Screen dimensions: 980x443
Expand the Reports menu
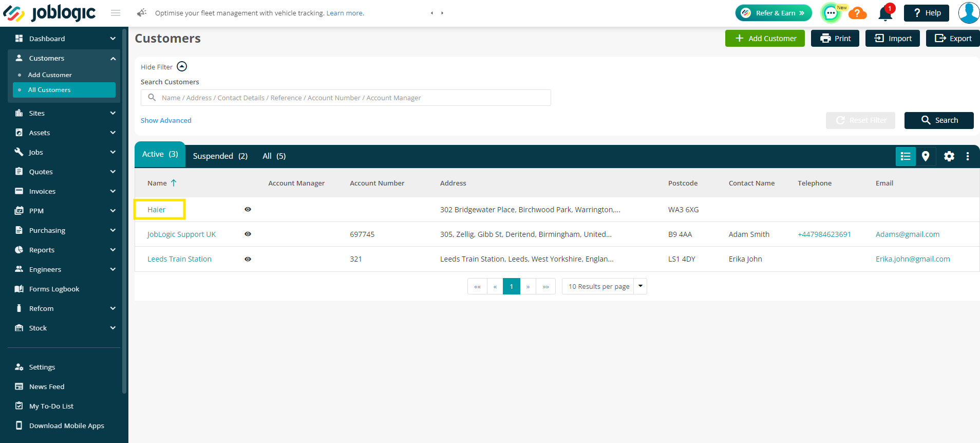pyautogui.click(x=112, y=250)
